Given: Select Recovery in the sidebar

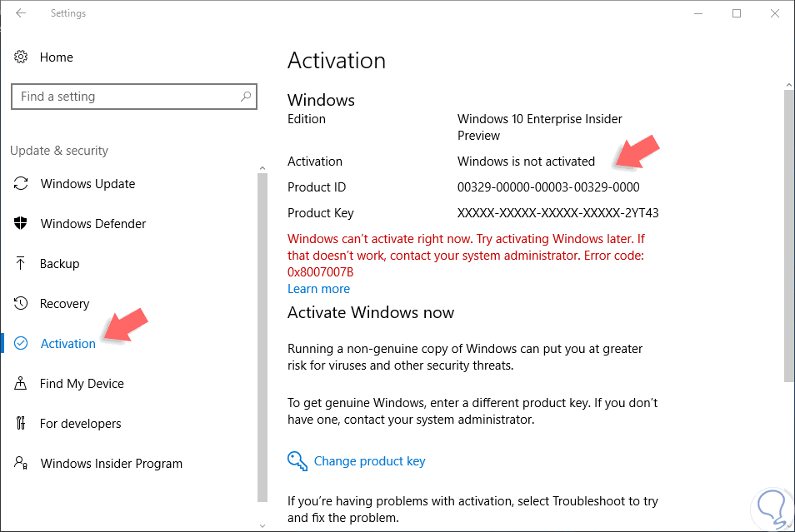Looking at the screenshot, I should pos(65,304).
